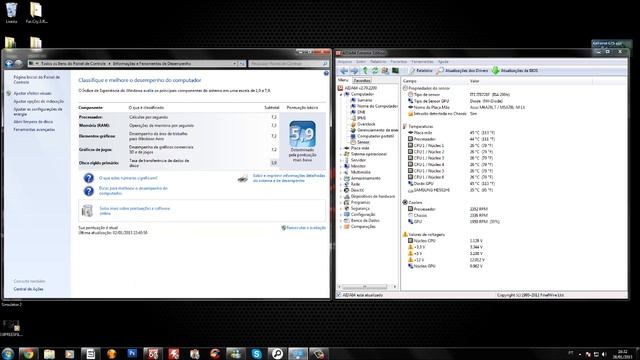Viewport: 640px width, 360px height.
Task: Open Skype from the taskbar
Action: pos(256,353)
